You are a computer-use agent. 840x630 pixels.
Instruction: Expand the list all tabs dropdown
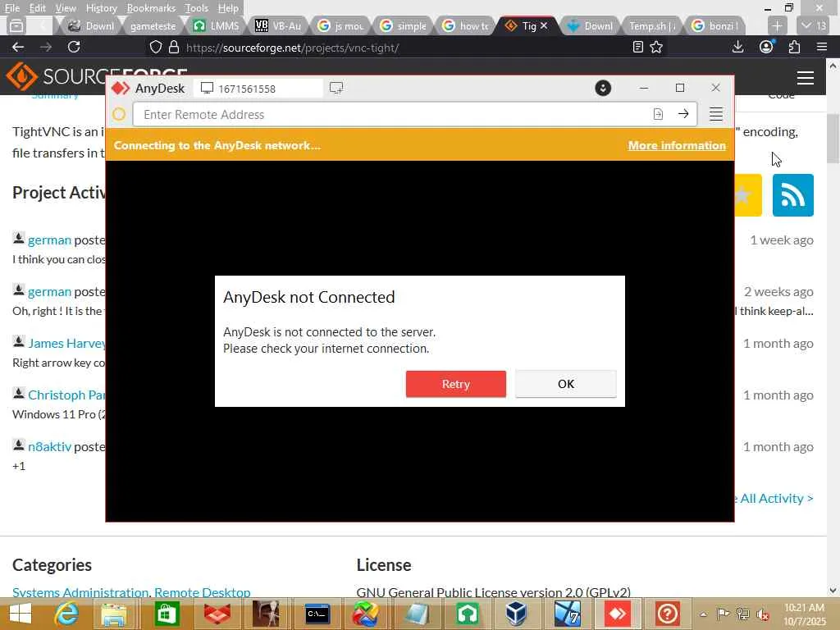tap(813, 25)
